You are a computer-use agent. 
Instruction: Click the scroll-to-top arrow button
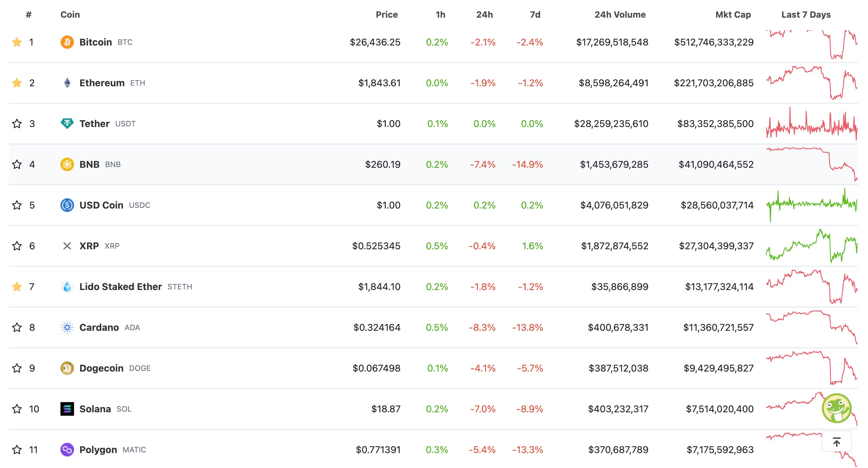pos(837,442)
